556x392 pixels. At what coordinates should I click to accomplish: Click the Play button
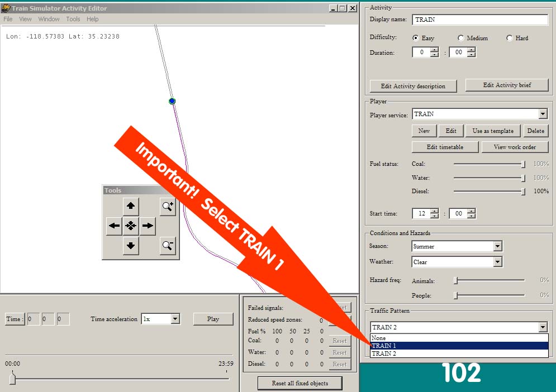213,319
